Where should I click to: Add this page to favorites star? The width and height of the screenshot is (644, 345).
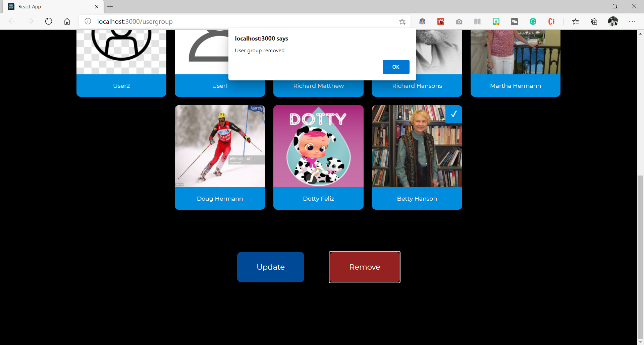402,21
